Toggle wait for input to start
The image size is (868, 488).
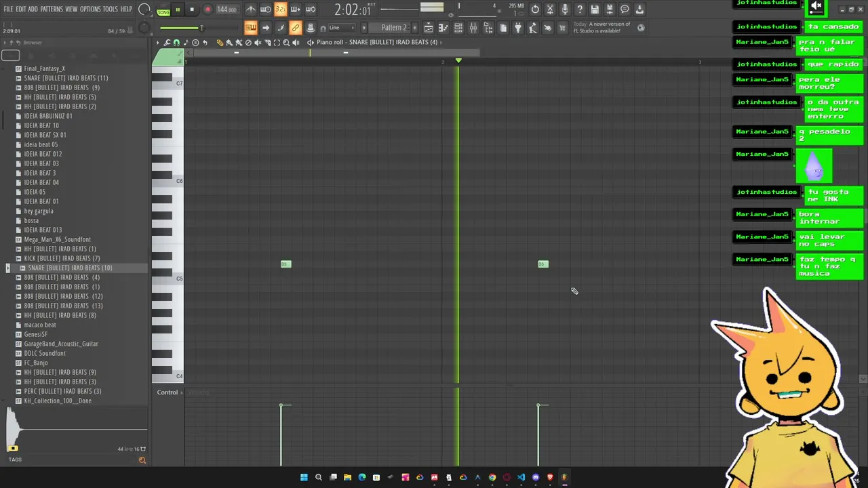point(265,9)
